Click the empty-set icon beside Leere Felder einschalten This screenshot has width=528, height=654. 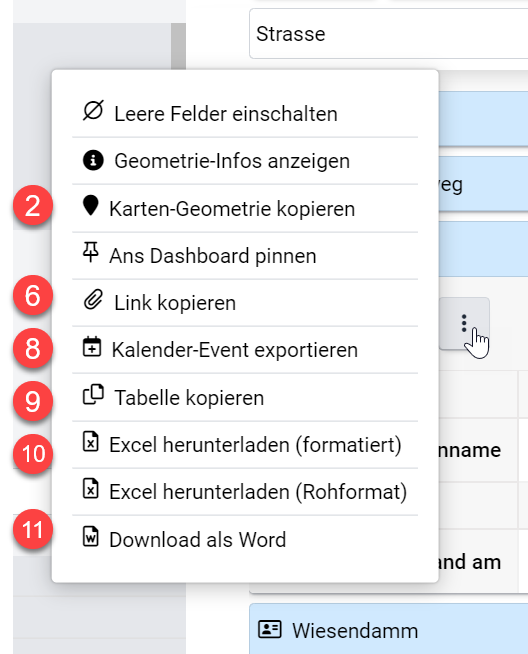[93, 111]
